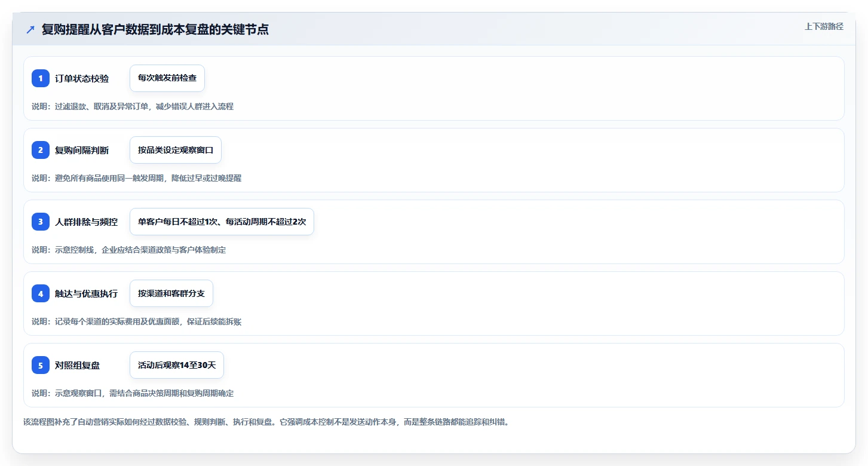The image size is (868, 466).
Task: Click the 活动后观察14至30天 tag
Action: 177,365
